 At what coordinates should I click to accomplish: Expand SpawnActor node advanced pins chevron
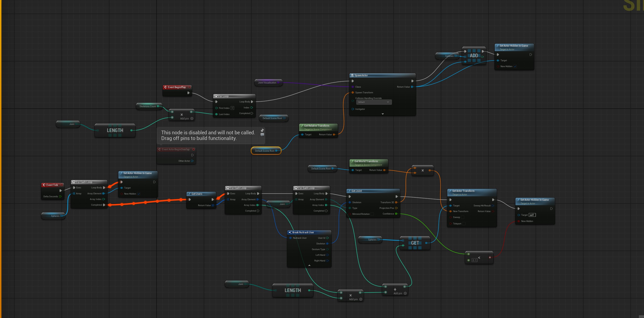[x=382, y=114]
